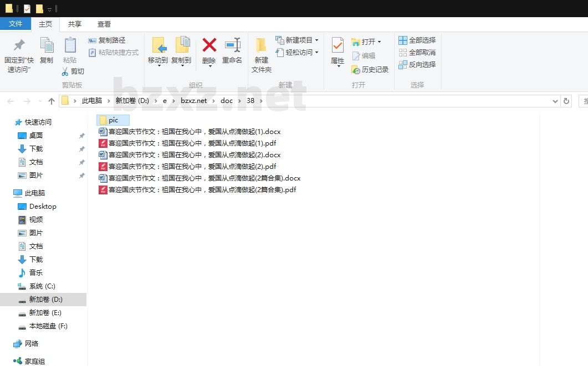This screenshot has height=366, width=588.
Task: Create a new folder using ribbon icon
Action: 261,47
